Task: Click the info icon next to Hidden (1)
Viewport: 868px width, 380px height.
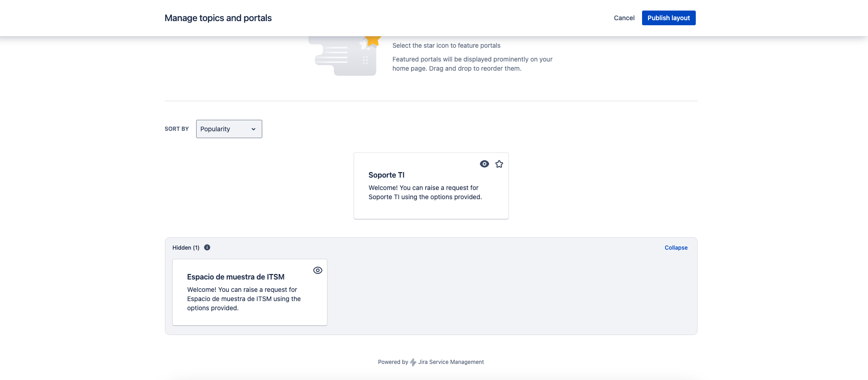Action: pyautogui.click(x=207, y=247)
